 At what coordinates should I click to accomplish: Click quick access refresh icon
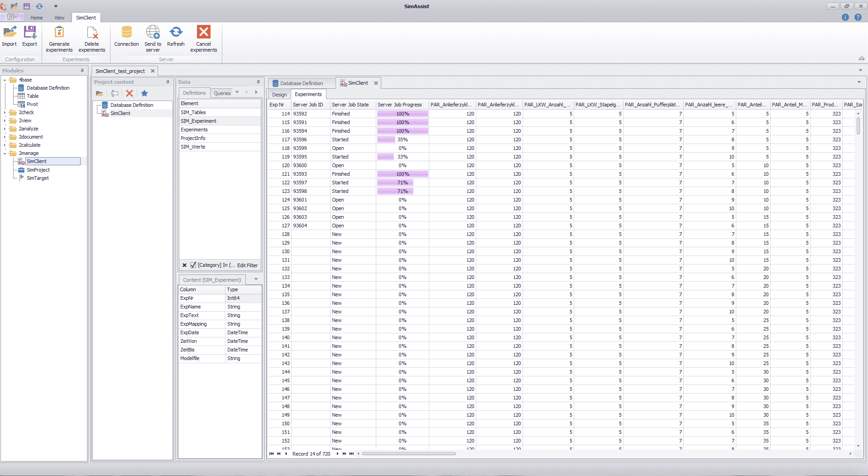click(x=39, y=6)
